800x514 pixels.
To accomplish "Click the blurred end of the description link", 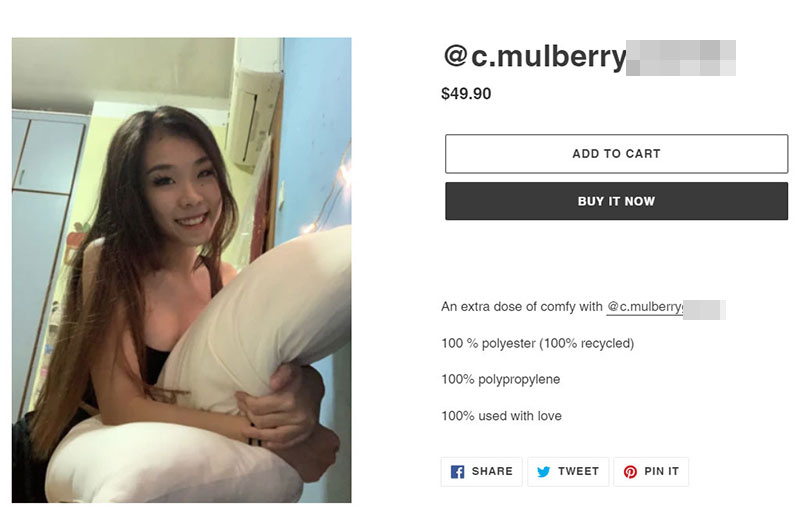I will [704, 310].
